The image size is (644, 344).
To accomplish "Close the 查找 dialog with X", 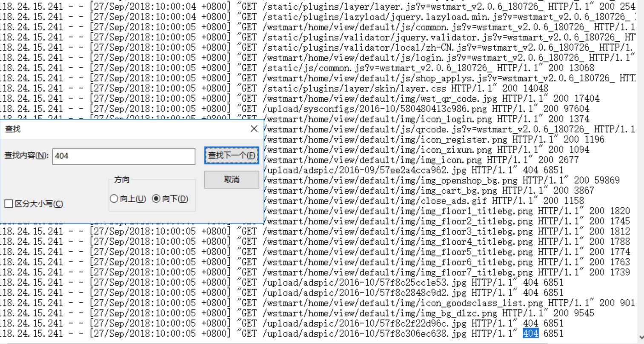I will [254, 129].
